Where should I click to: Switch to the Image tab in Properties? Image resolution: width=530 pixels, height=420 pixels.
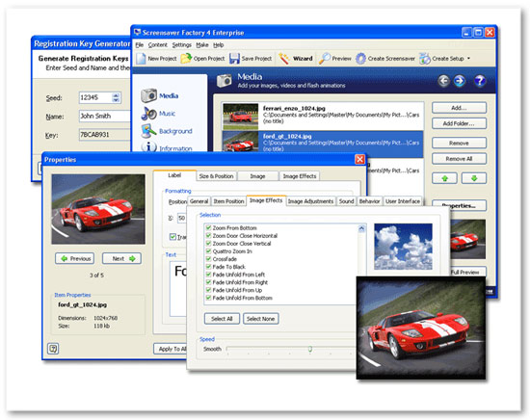[257, 176]
